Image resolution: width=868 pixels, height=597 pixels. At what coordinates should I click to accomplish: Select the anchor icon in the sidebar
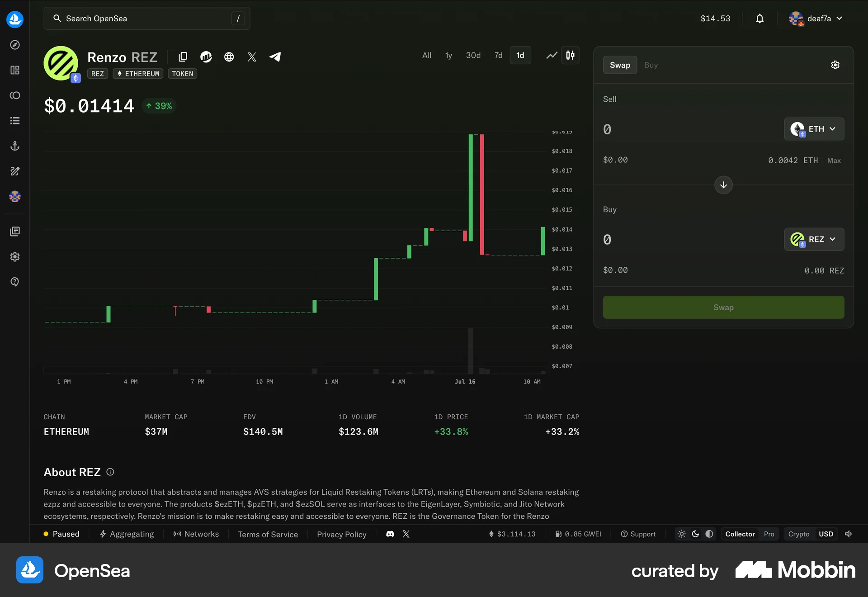point(15,146)
